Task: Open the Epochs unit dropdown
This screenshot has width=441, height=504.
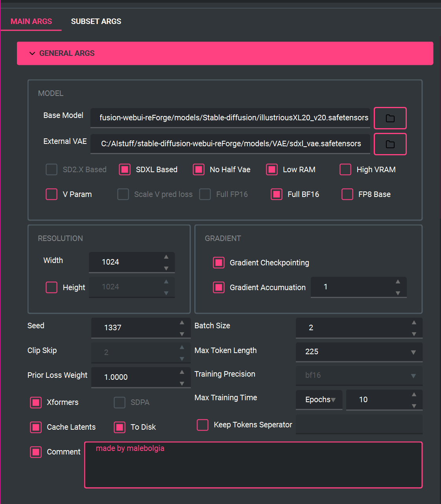Action: click(319, 399)
